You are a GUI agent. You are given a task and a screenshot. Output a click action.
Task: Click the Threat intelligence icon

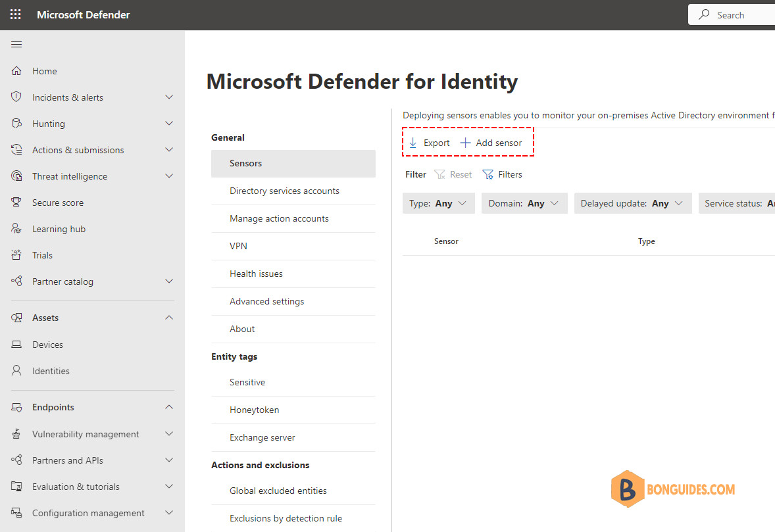coord(16,176)
